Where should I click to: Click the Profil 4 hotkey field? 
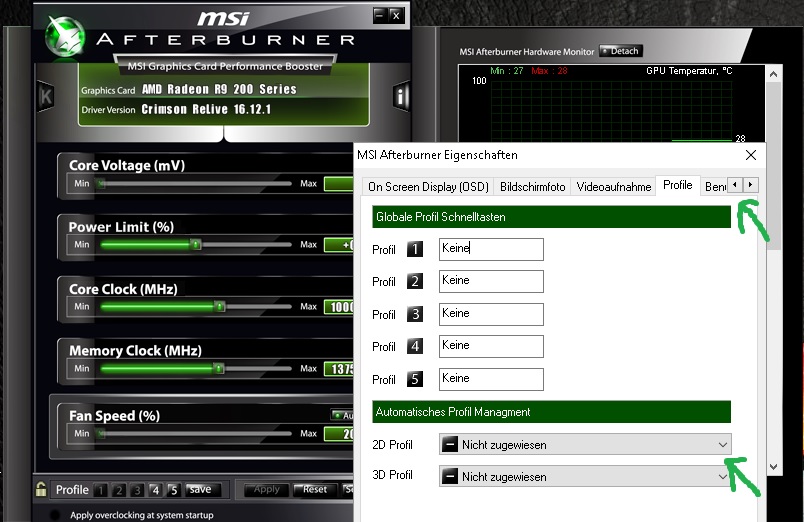(491, 347)
